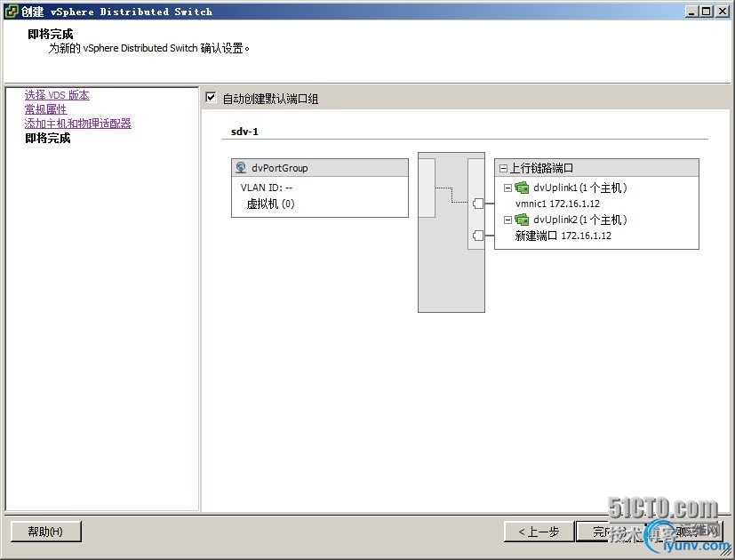Click the dvUplink1 adapter icon
735x560 pixels.
pos(522,188)
